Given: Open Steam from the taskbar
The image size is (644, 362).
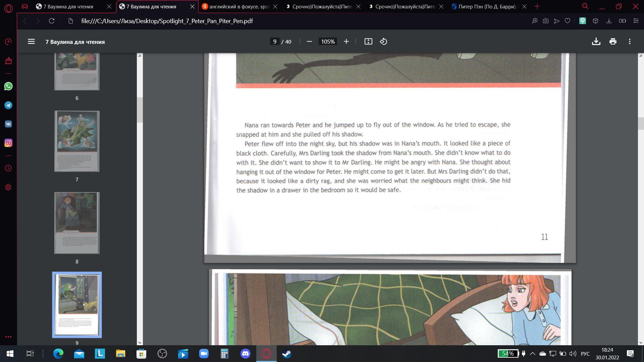Looking at the screenshot, I should [287, 354].
